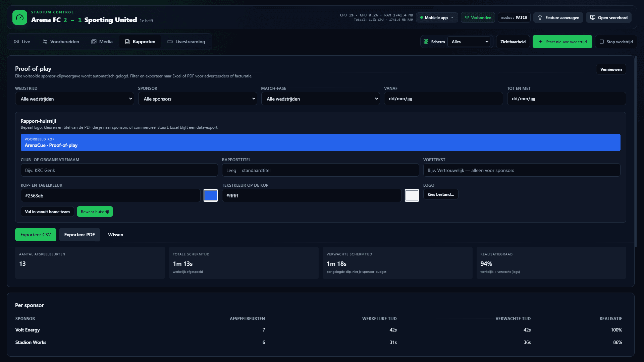Screen dimensions: 644x362
Task: Click the Wissen button
Action: click(115, 235)
